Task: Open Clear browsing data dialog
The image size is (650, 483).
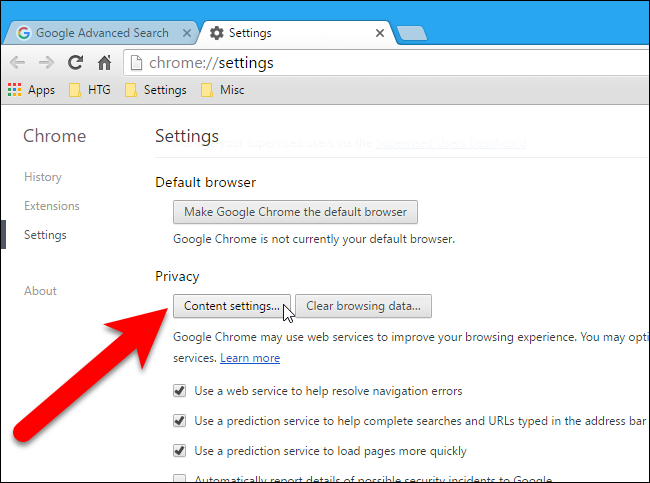Action: tap(363, 306)
